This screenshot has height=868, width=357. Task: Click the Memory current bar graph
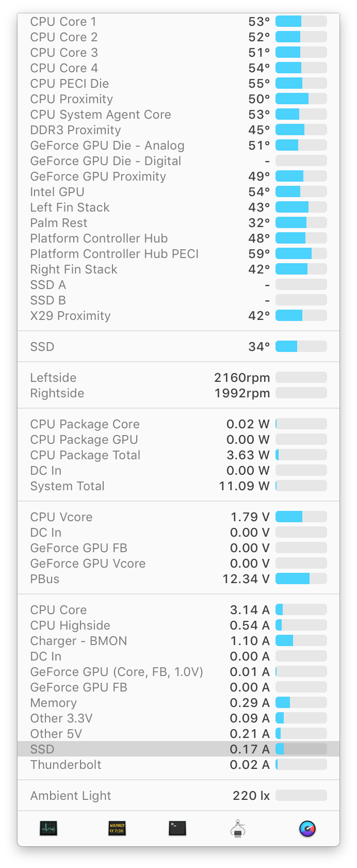(x=301, y=703)
